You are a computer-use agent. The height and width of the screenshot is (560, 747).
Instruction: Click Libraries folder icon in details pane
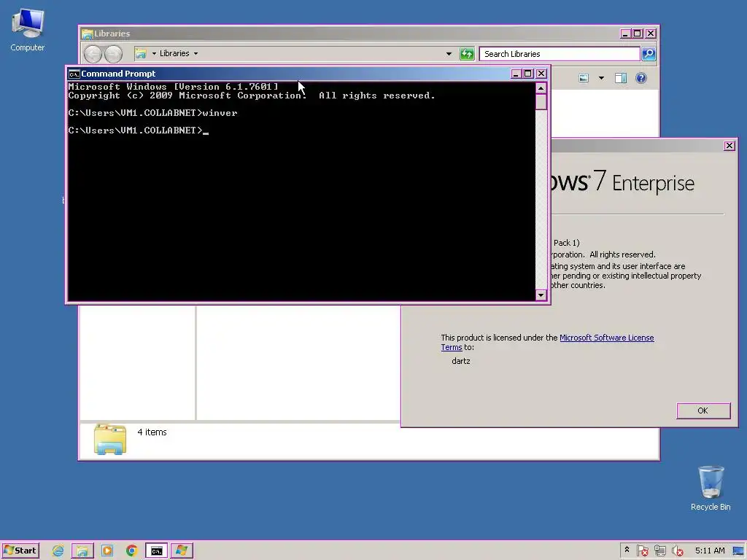(x=110, y=439)
